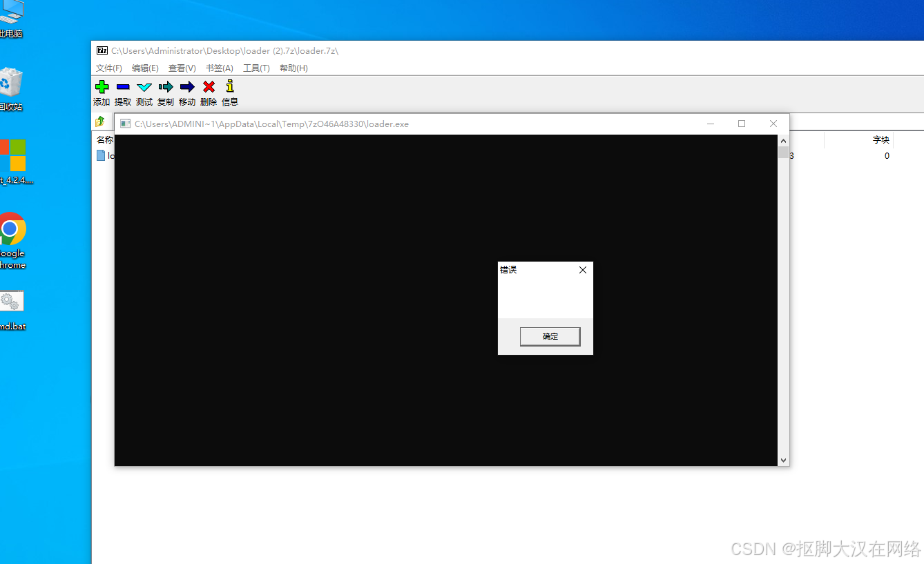This screenshot has height=564, width=924.
Task: Click the green Add (添加) toolbar icon
Action: click(x=102, y=87)
